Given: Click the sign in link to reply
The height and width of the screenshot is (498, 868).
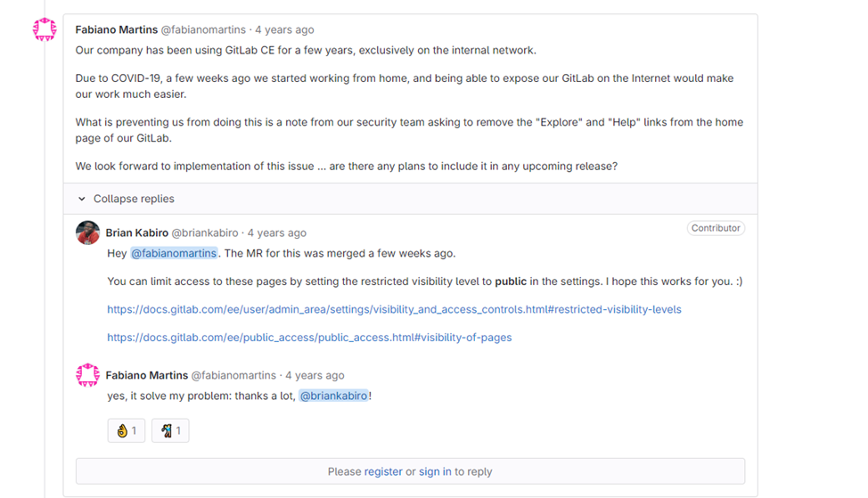Looking at the screenshot, I should point(435,471).
